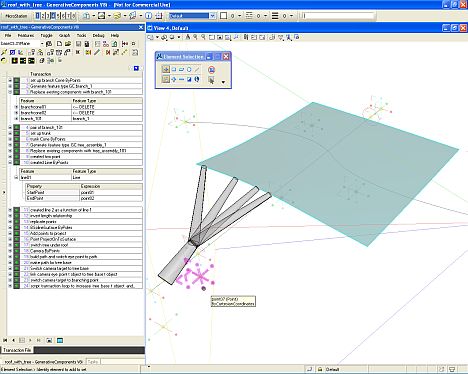Toggle green status box of transaction 14

16,227
